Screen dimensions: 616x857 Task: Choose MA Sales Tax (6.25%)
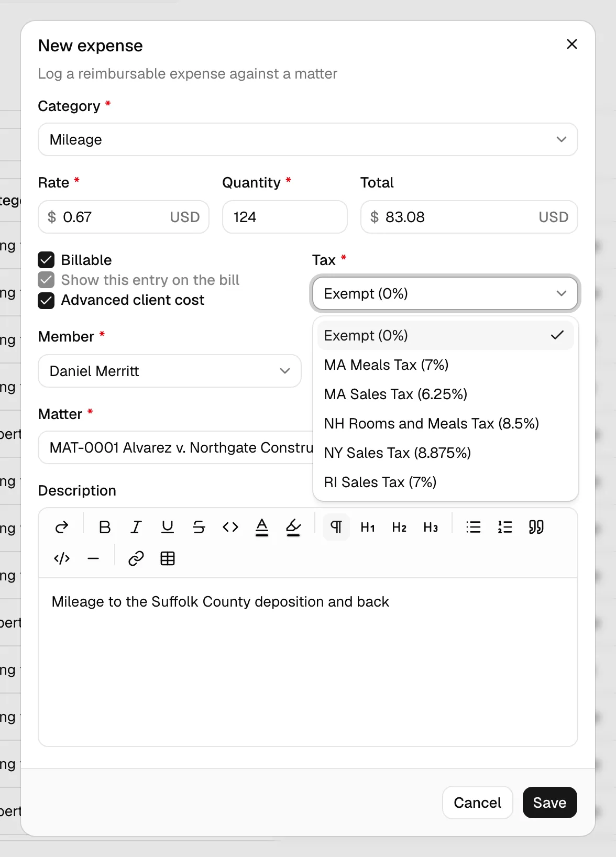(446, 394)
